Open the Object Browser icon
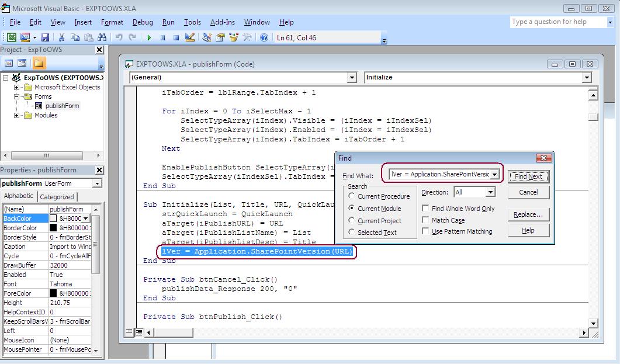 coord(234,37)
